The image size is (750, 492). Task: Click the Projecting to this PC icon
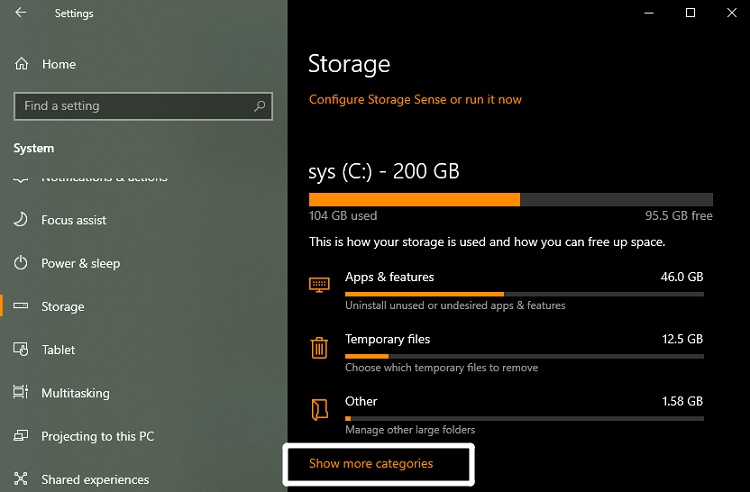21,436
